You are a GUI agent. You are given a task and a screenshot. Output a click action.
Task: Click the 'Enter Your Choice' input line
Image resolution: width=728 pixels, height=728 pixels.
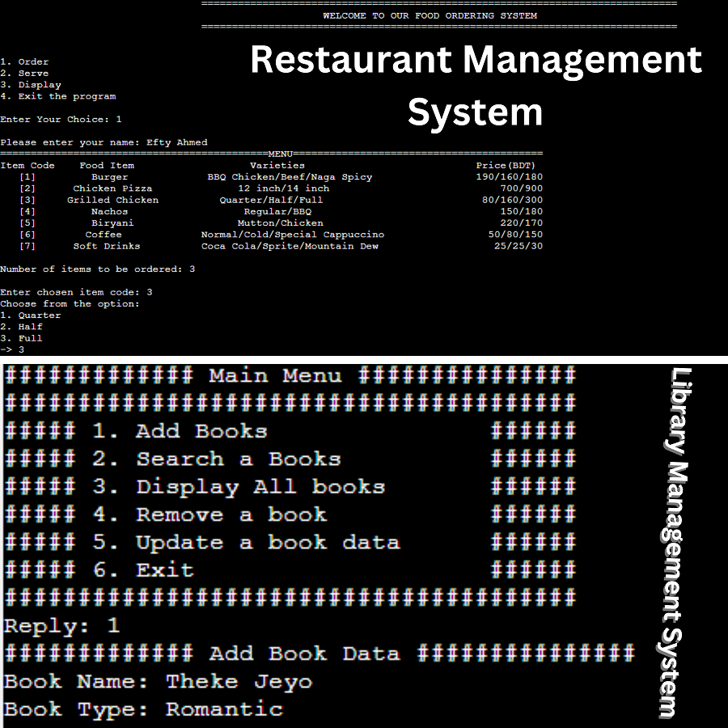(x=61, y=119)
